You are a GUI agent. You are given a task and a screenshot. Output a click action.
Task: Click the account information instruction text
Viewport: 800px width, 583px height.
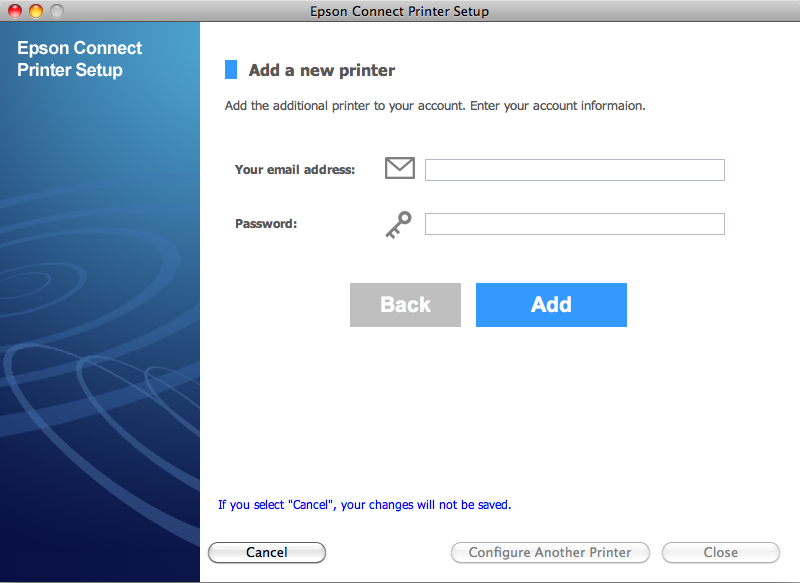[x=434, y=105]
